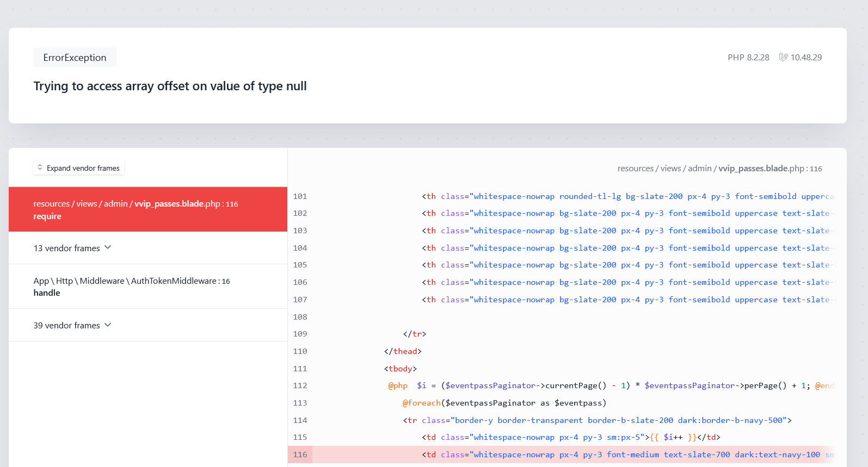Click the closing tr tag on line 109
This screenshot has width=868, height=467.
pyautogui.click(x=415, y=334)
